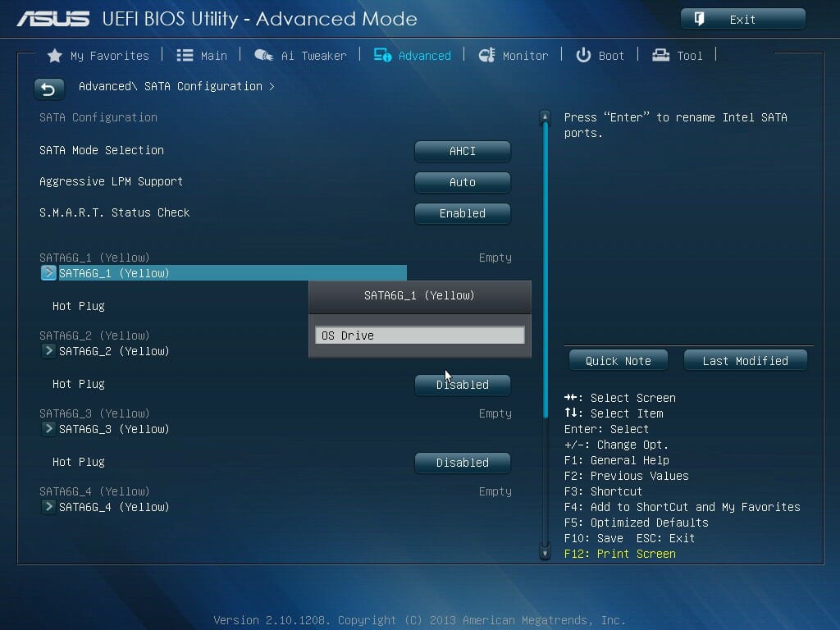The width and height of the screenshot is (840, 630).
Task: Click the SATA6G_1 (Yellow) popup title
Action: coord(419,295)
